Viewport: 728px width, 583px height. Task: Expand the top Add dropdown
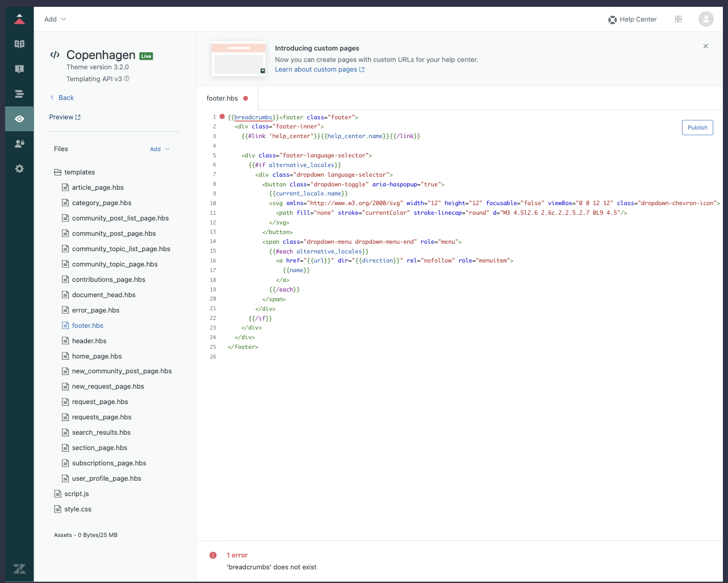(x=55, y=19)
